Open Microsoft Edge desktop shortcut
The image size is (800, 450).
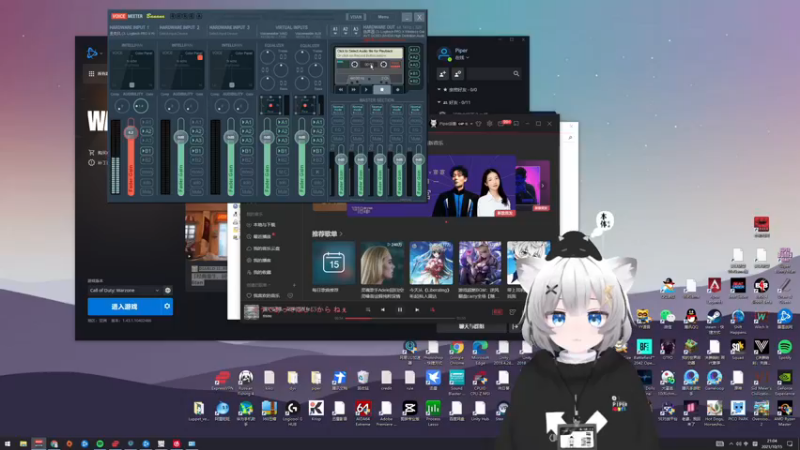(x=480, y=352)
